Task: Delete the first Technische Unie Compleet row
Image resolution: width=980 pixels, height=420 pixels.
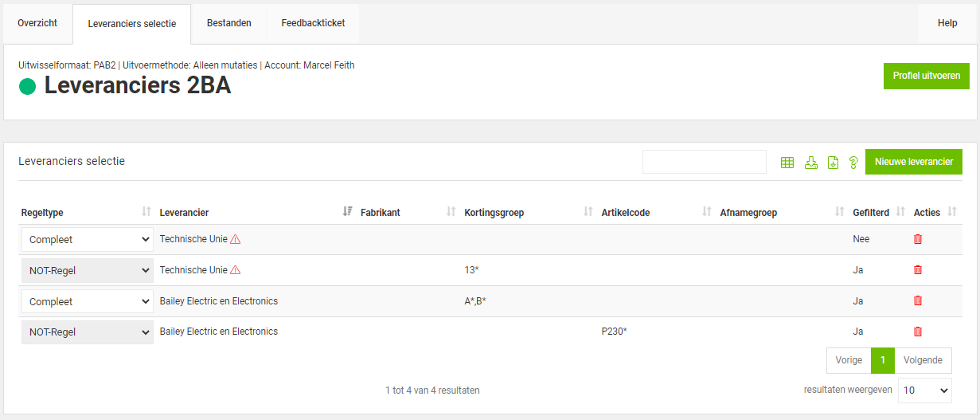Action: pos(917,239)
